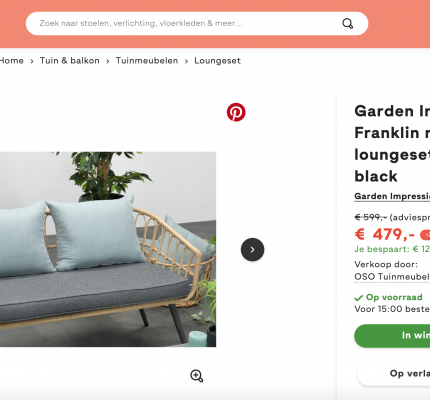Click the red discount tag next to price
Viewport: 430px width, 400px height.
[425, 235]
